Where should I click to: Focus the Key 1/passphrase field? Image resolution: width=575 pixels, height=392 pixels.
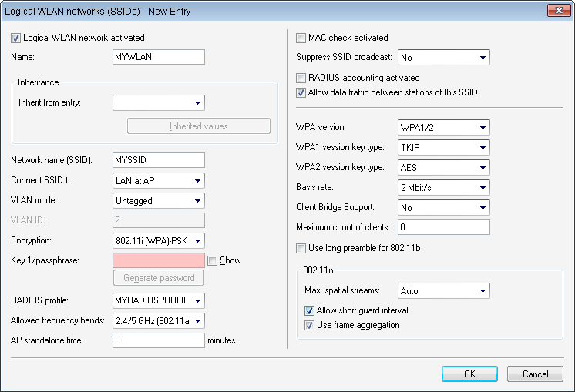point(158,260)
